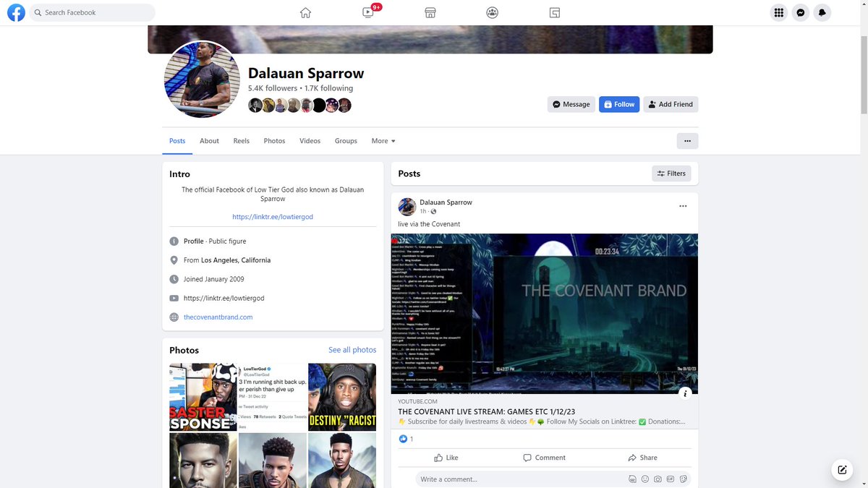Switch to the Photos tab
The image size is (868, 488).
point(274,141)
